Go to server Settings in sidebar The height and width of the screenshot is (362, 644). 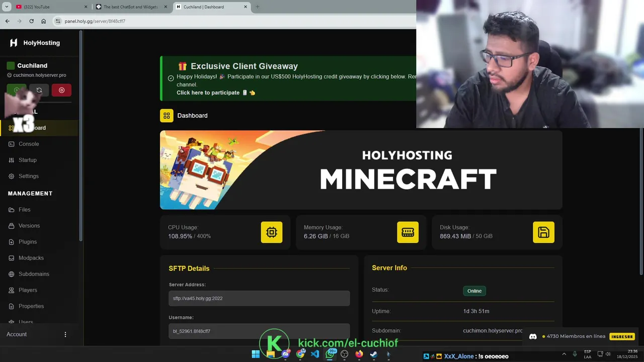29,176
